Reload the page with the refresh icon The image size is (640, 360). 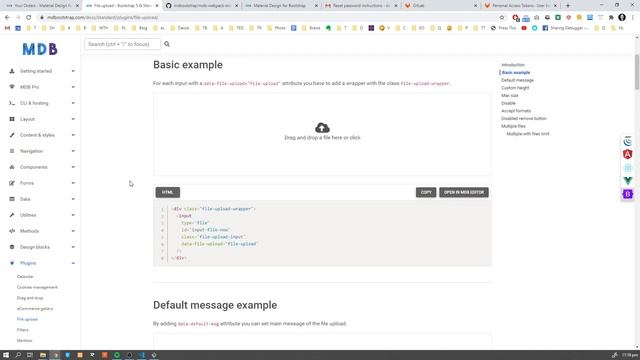click(29, 18)
